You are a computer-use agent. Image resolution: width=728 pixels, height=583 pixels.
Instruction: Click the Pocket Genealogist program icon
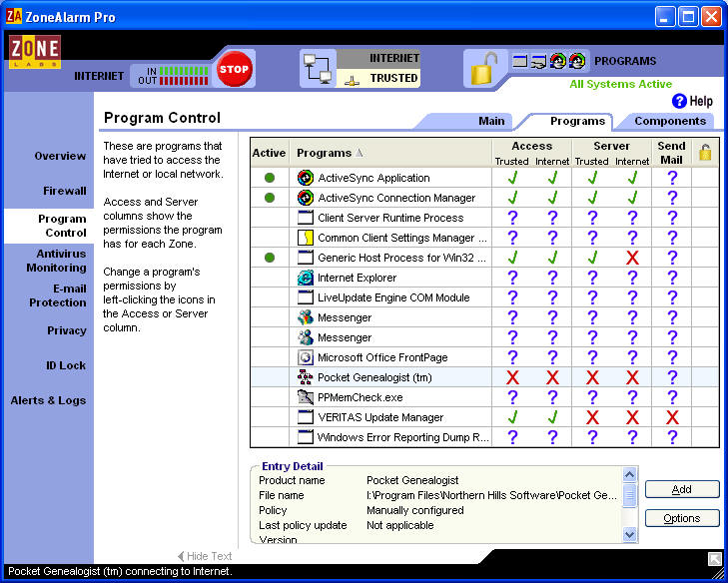point(306,377)
